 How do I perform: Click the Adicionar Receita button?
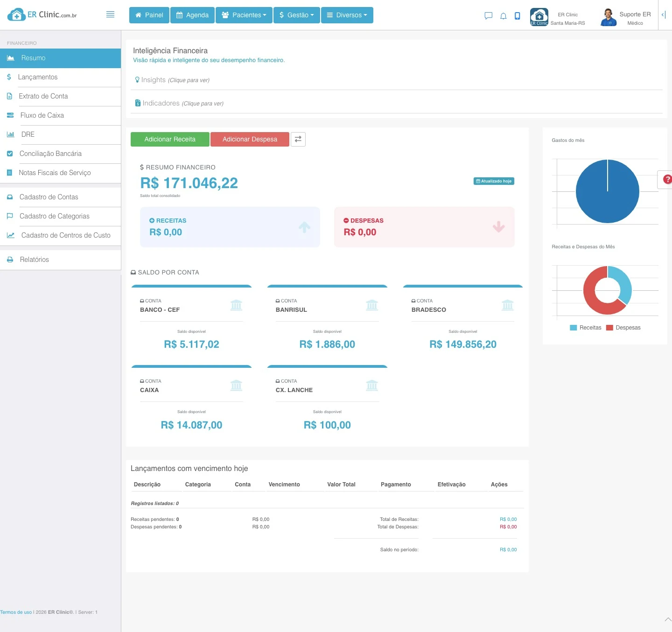170,139
